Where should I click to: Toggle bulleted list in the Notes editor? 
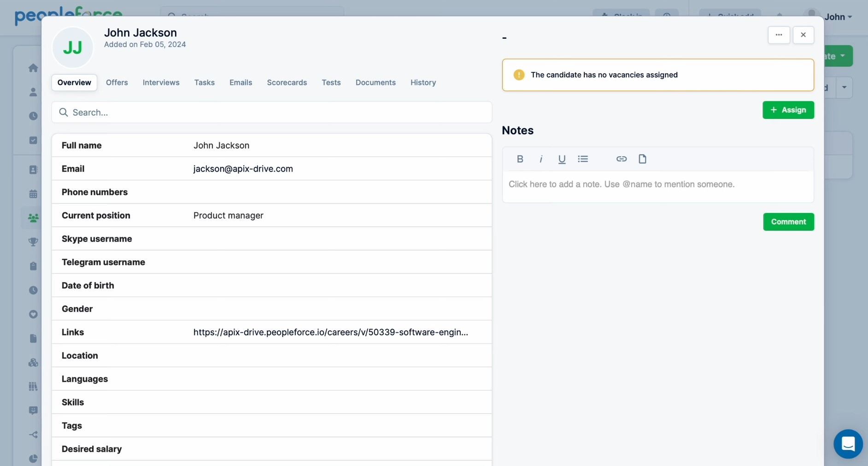583,159
